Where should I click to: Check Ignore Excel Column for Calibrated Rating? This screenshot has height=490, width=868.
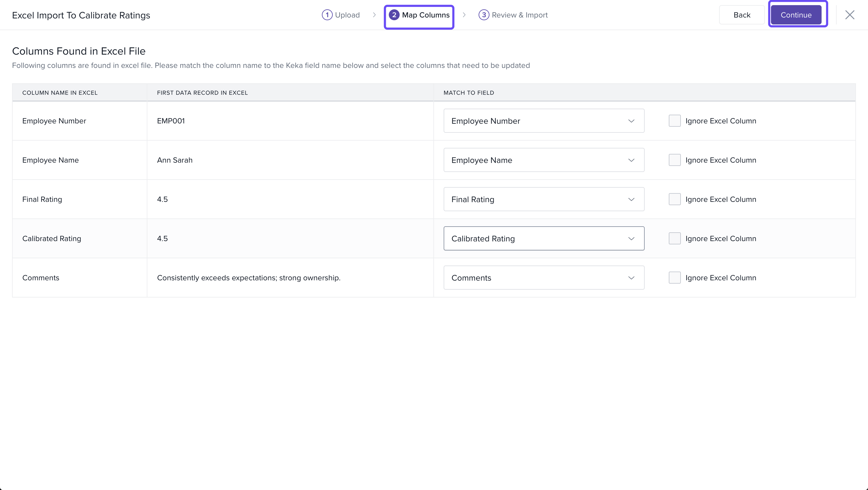[x=675, y=238]
